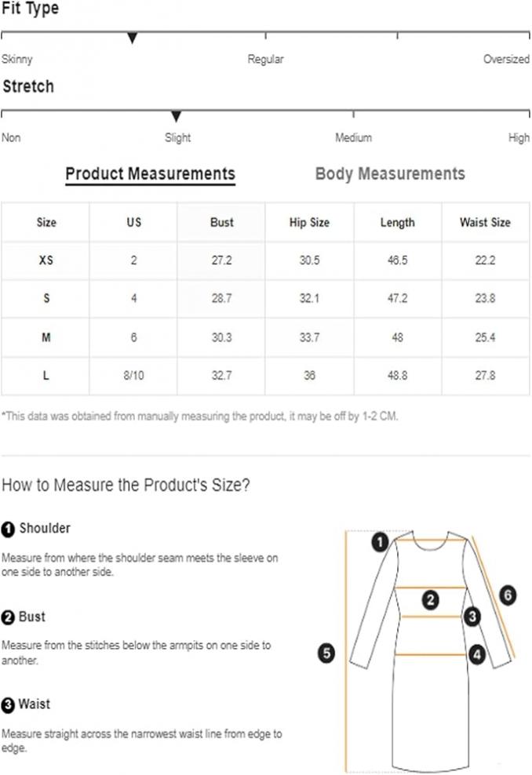
Task: Click the numbered 2 bullet next to Bust heading
Action: point(8,617)
